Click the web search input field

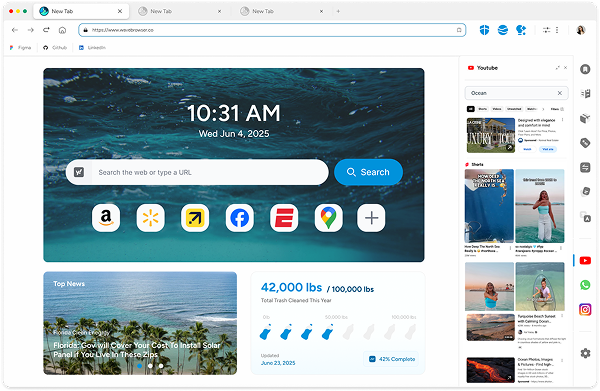210,173
